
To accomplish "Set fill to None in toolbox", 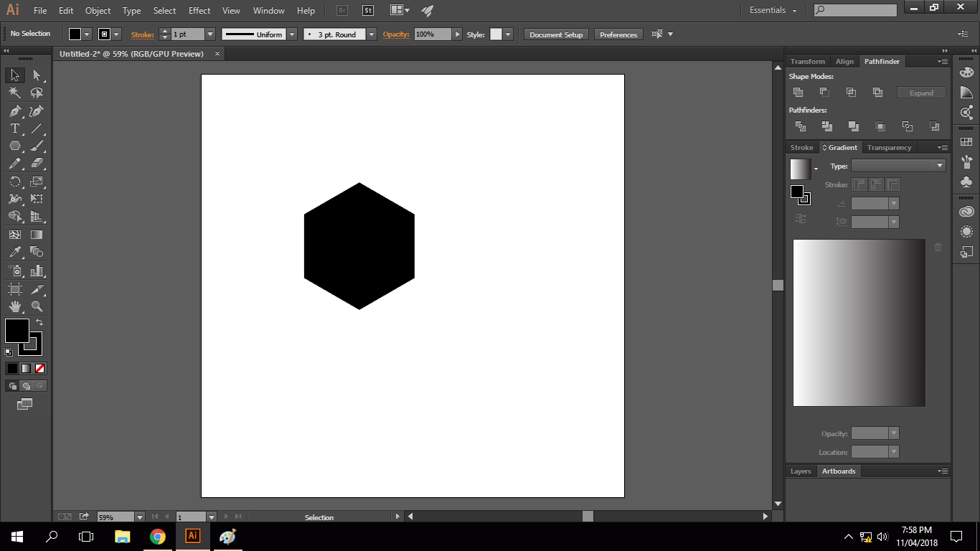I will 40,368.
